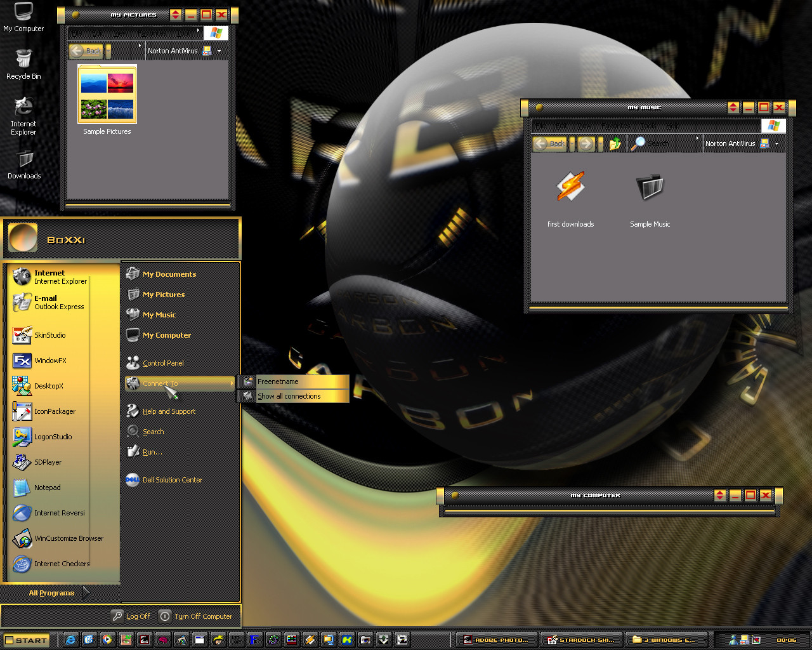Click Norton AntiVirus icon in My Pictures toolbar
812x650 pixels.
click(x=207, y=51)
